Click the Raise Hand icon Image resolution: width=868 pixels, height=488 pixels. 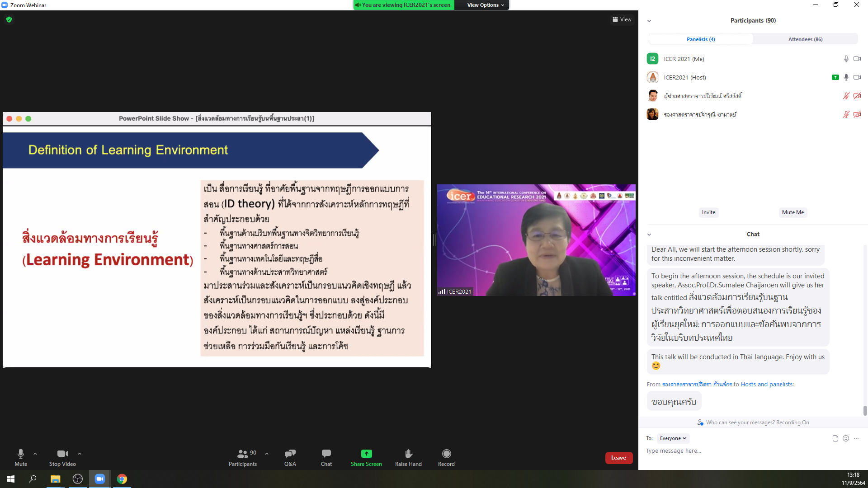click(x=408, y=454)
